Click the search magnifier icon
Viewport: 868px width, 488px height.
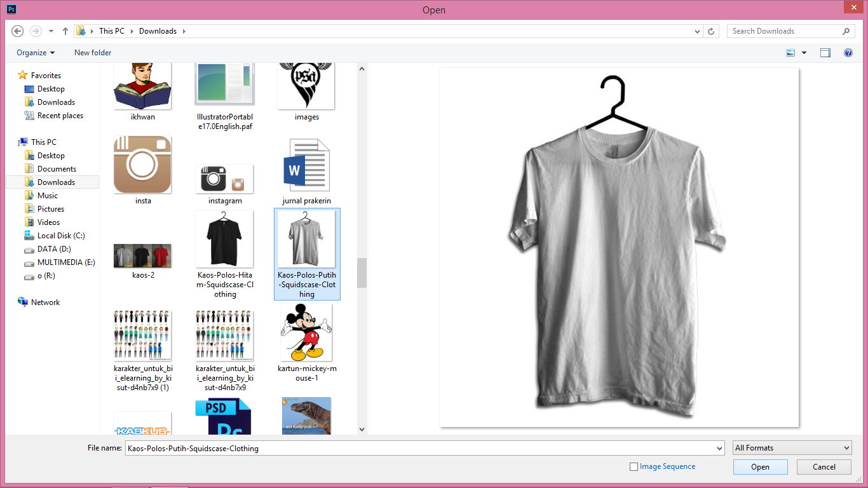tap(846, 30)
